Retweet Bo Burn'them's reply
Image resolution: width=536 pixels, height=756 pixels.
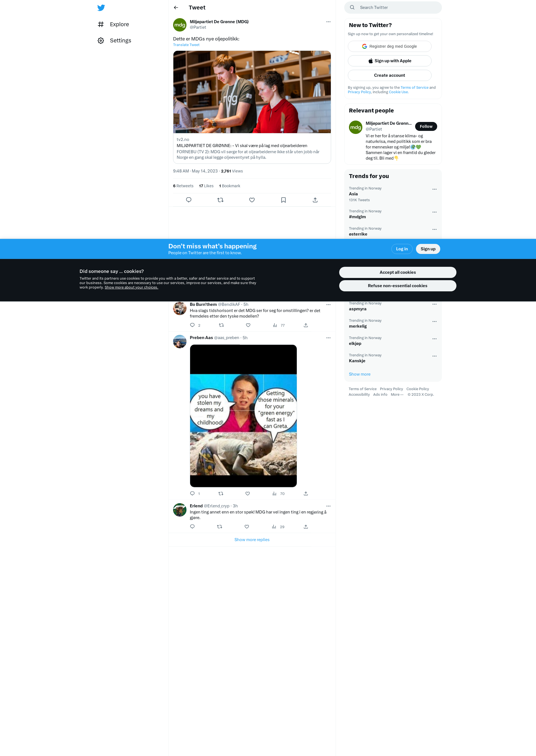[x=221, y=325]
